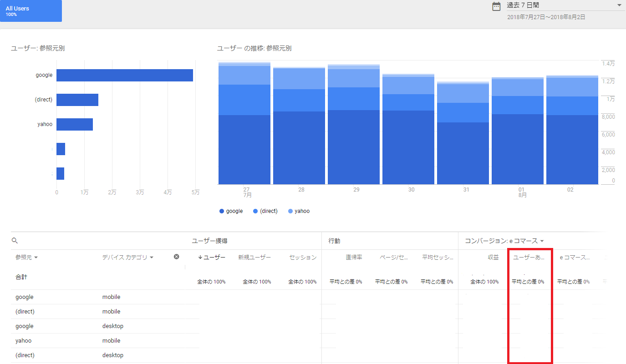
Task: Click the ユーザー の推移: 参照元別 chart title
Action: tap(254, 48)
